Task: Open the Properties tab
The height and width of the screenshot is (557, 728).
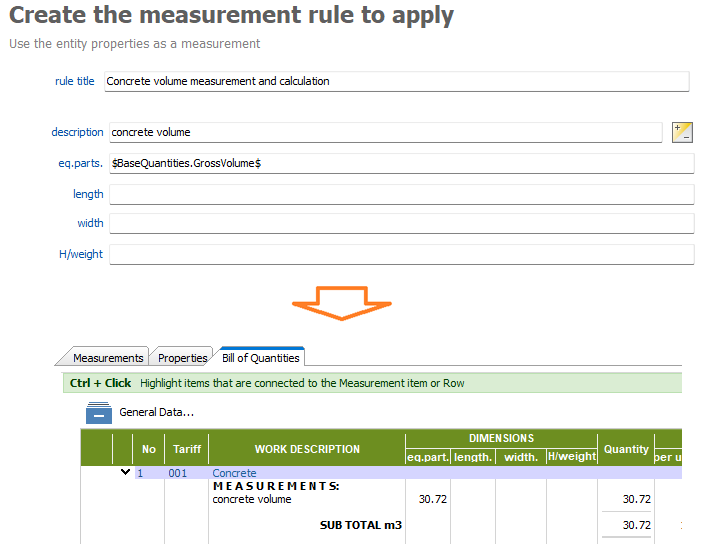Action: 182,358
